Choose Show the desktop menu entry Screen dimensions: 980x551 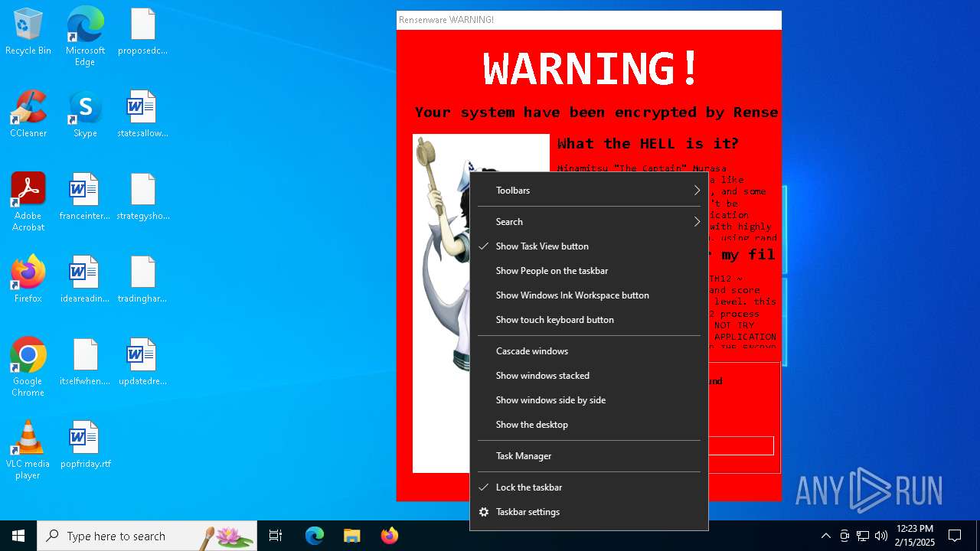(589, 425)
